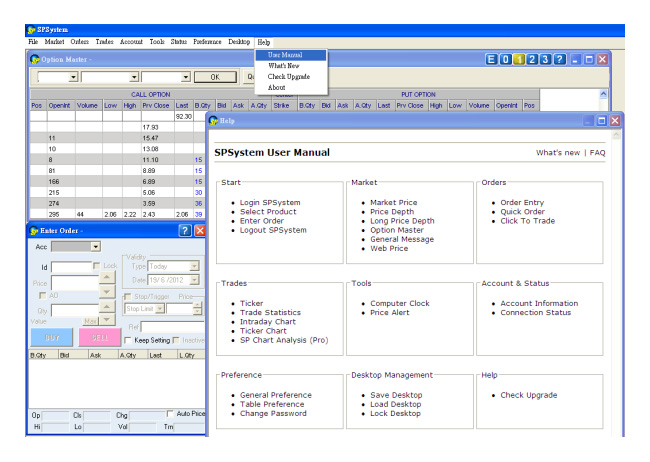Toggle the Lock checkbox beside Id
The width and height of the screenshot is (650, 462).
click(x=97, y=265)
